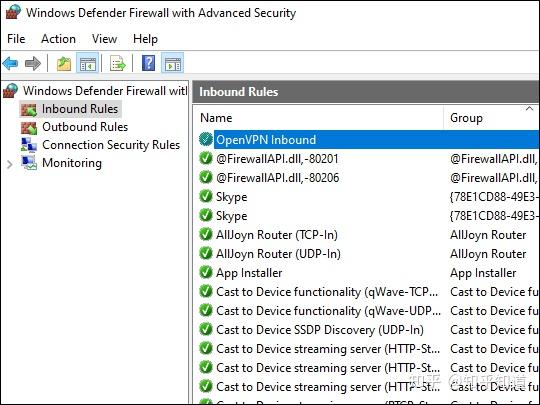The height and width of the screenshot is (405, 540).
Task: Click AllJoyn Router group cell in TCP-In row
Action: [488, 235]
